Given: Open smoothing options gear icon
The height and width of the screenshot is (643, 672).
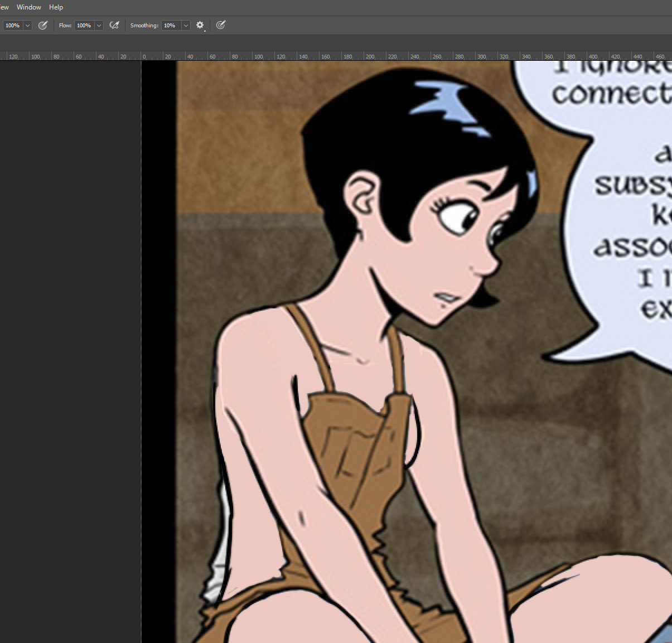Looking at the screenshot, I should pyautogui.click(x=200, y=25).
